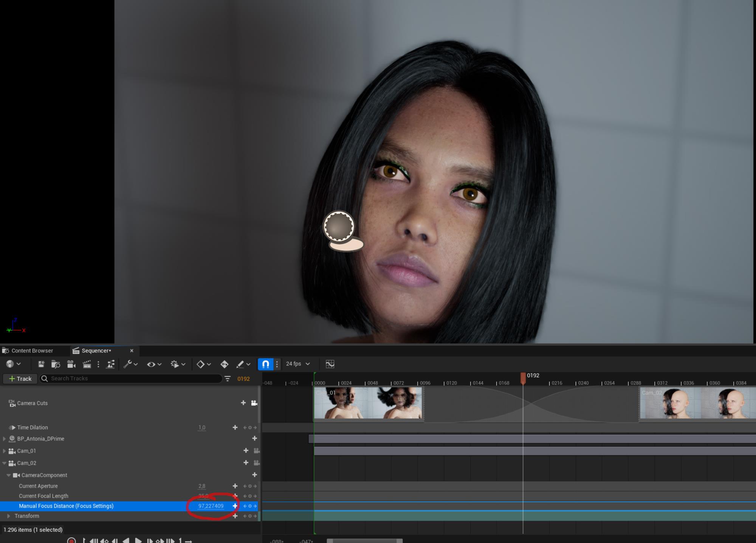Click the Current Aperture value 2,8
Image resolution: width=756 pixels, height=543 pixels.
202,486
